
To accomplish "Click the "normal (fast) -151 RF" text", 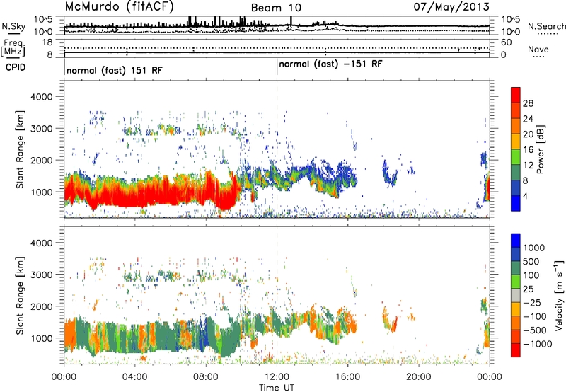I will pos(330,64).
